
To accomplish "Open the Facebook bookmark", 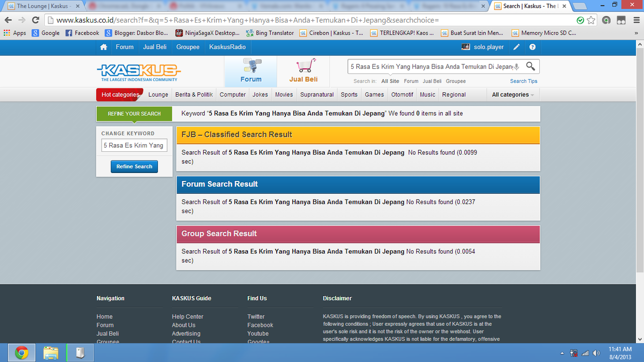I will pos(83,33).
